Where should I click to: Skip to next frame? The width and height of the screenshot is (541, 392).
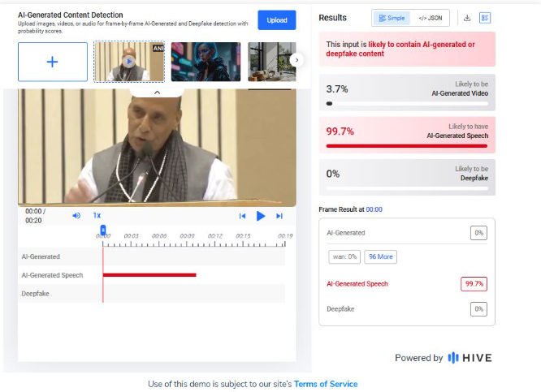tap(279, 216)
